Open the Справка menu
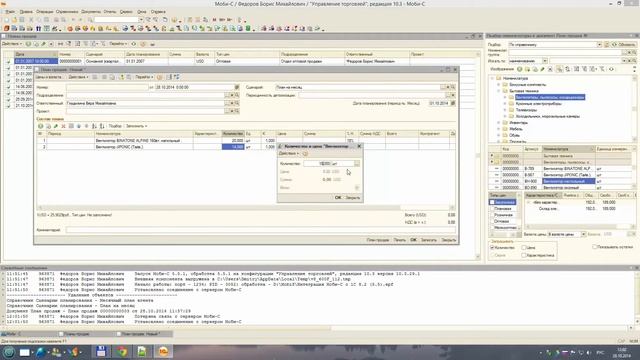The width and height of the screenshot is (640, 360). [158, 12]
